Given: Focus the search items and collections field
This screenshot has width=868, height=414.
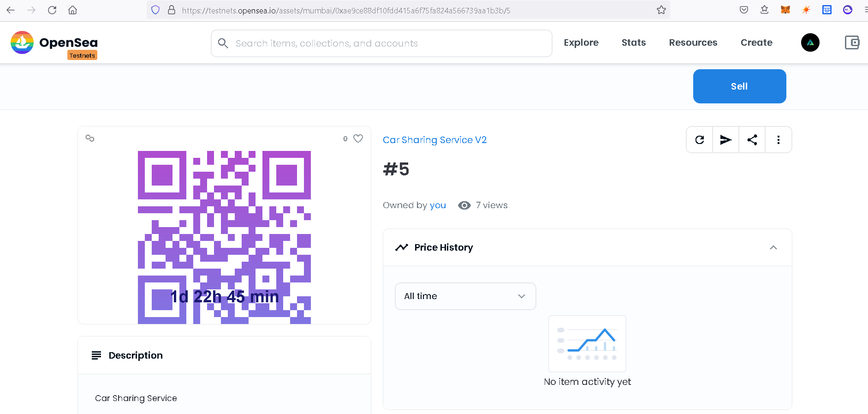Looking at the screenshot, I should [381, 43].
